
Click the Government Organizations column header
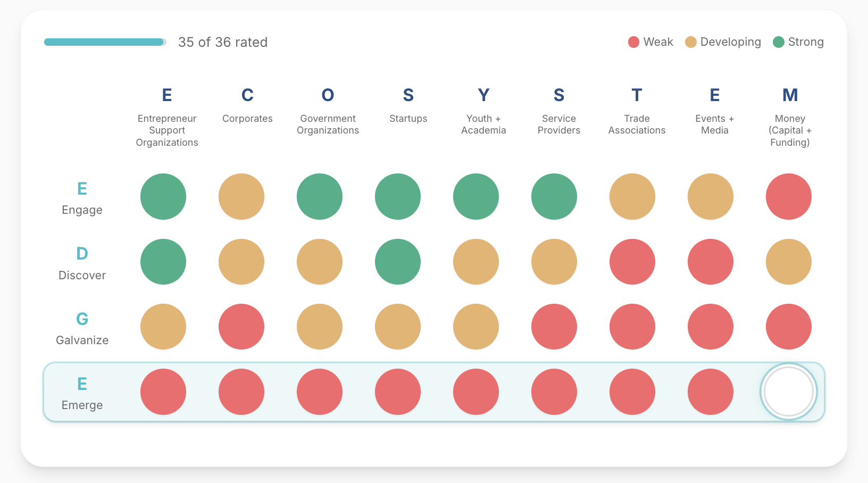pos(328,113)
